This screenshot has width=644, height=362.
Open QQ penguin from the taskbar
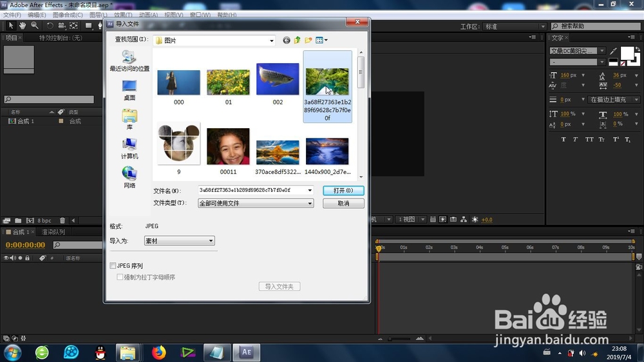pyautogui.click(x=100, y=352)
